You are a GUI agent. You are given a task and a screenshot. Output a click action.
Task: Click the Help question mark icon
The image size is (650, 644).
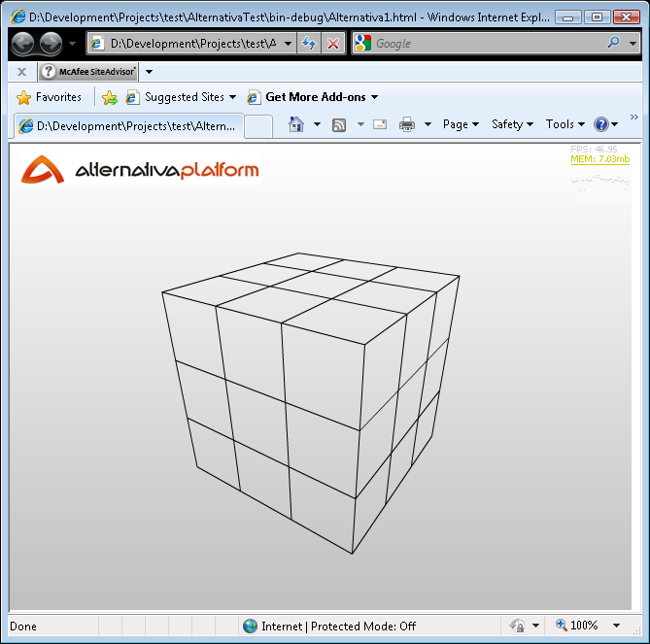(x=601, y=124)
